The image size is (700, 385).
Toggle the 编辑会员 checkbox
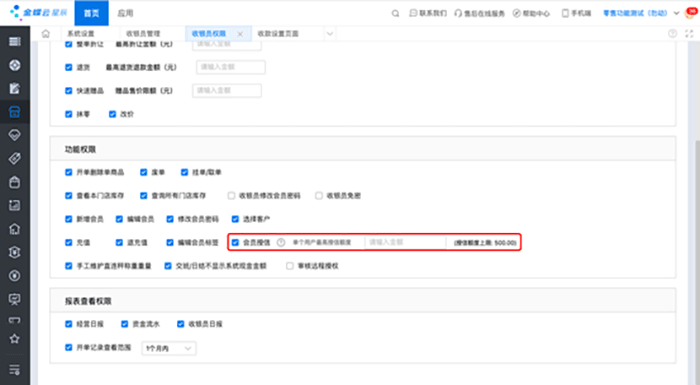coord(119,219)
